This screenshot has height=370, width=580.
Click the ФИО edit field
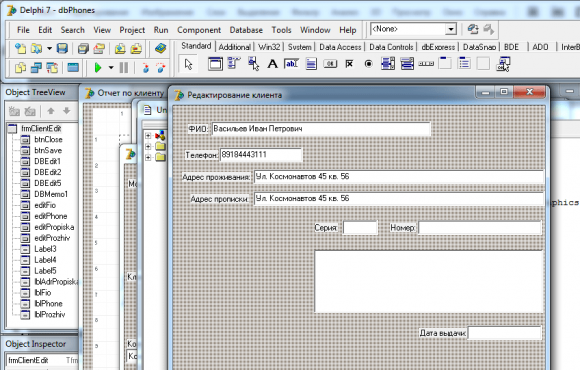(321, 129)
